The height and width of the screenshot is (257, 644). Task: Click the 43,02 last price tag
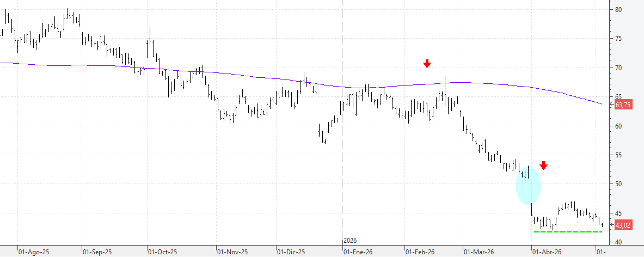tap(623, 225)
